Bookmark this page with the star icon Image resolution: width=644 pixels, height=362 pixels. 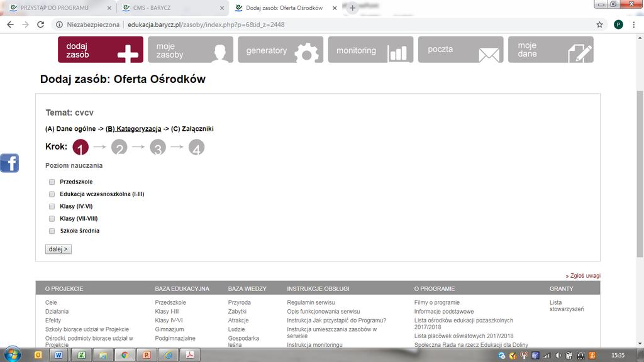(599, 25)
